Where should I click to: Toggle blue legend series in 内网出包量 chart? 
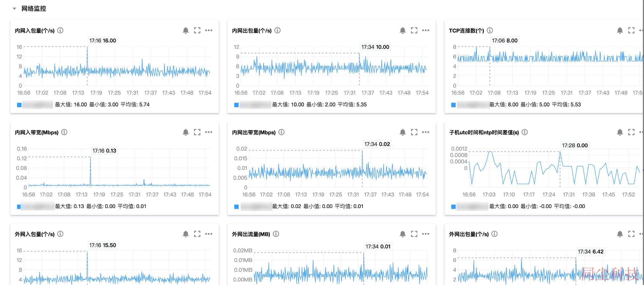237,105
